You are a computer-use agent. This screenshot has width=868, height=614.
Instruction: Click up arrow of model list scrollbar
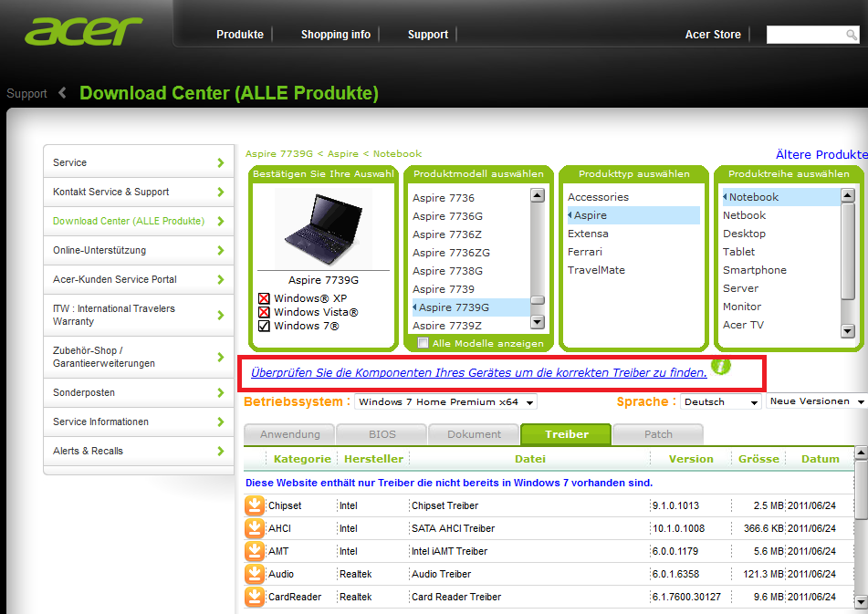point(538,195)
